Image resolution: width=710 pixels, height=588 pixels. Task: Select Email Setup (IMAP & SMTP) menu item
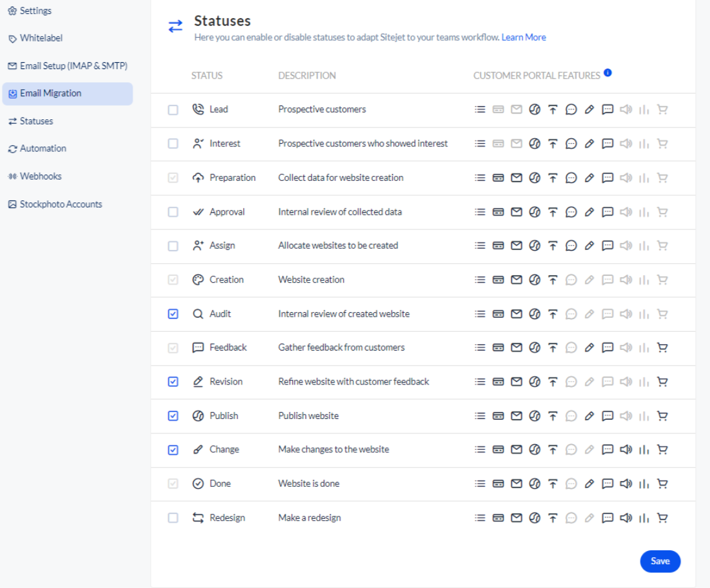click(x=73, y=66)
